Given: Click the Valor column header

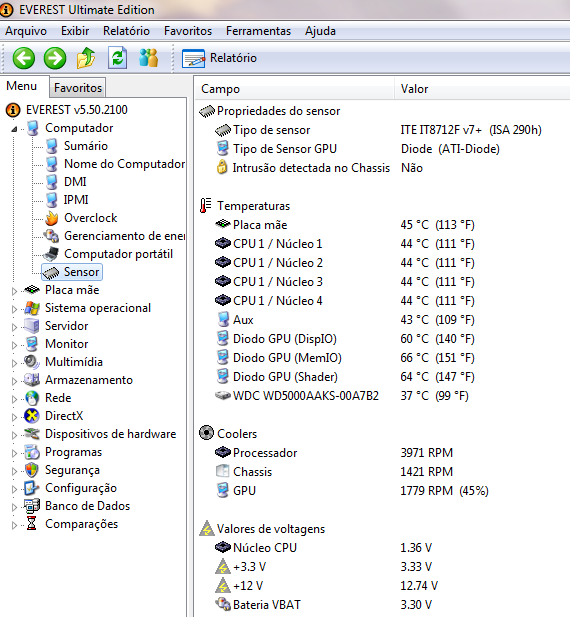Looking at the screenshot, I should (x=482, y=89).
